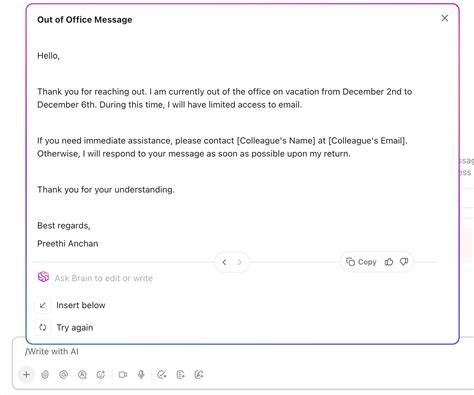Click the @ mention icon
The image size is (474, 395).
coord(63,375)
